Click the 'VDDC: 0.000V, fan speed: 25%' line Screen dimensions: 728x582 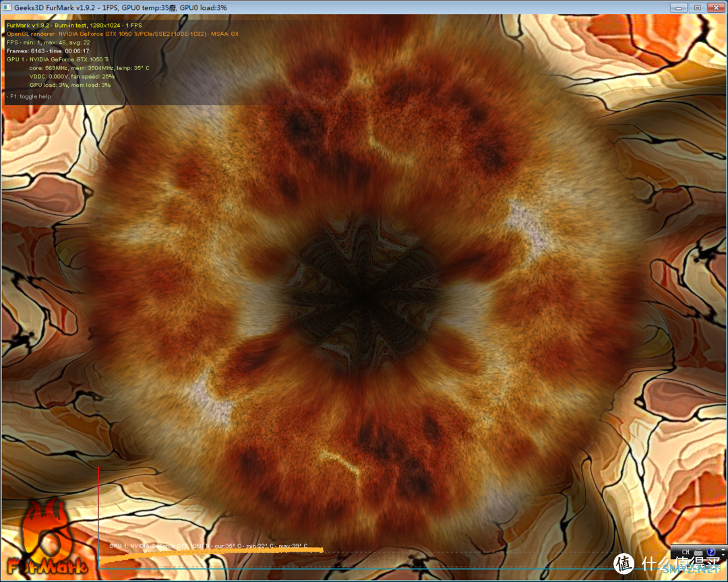[72, 77]
